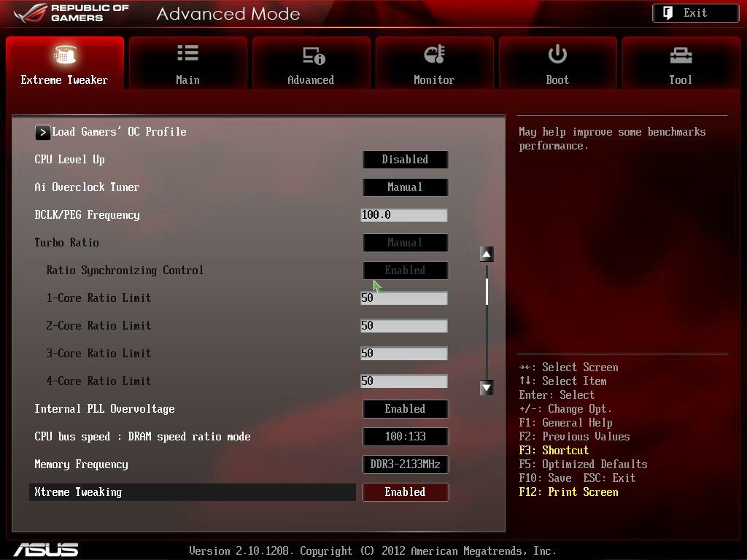Click the ROG logo
Screen dimensions: 747x560
pyautogui.click(x=71, y=13)
